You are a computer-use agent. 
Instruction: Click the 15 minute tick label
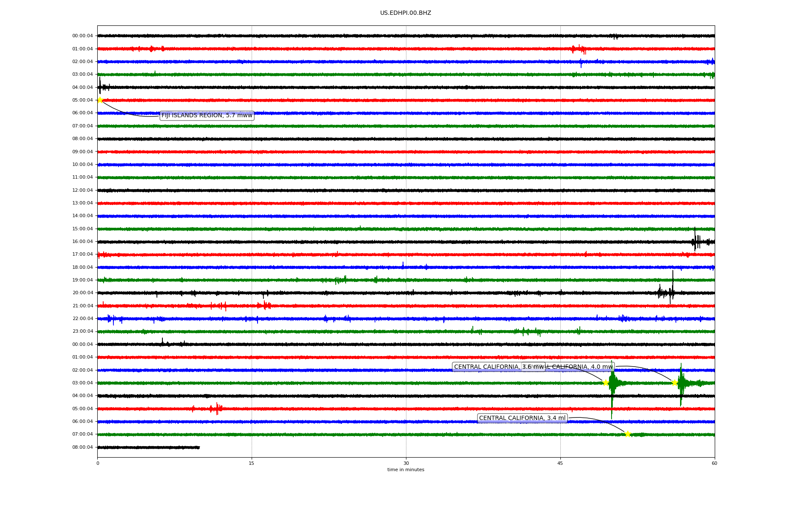(x=252, y=463)
